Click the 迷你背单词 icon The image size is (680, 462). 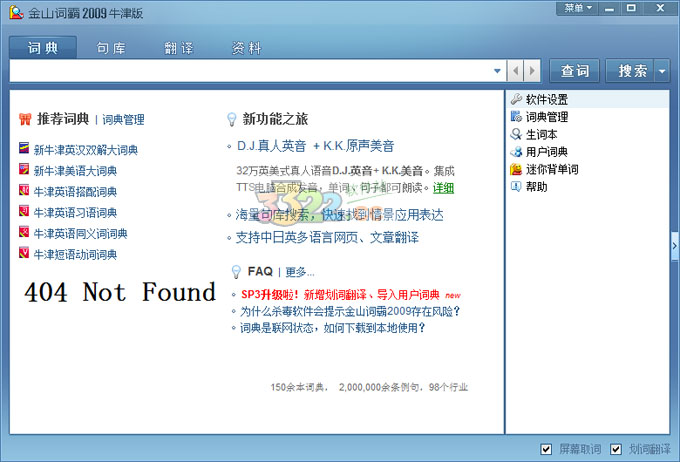click(516, 169)
